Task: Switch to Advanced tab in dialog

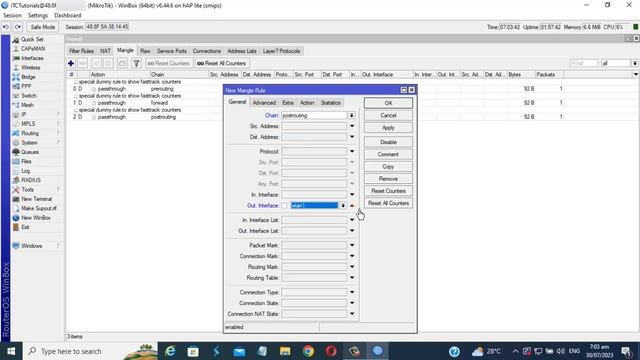Action: [264, 103]
